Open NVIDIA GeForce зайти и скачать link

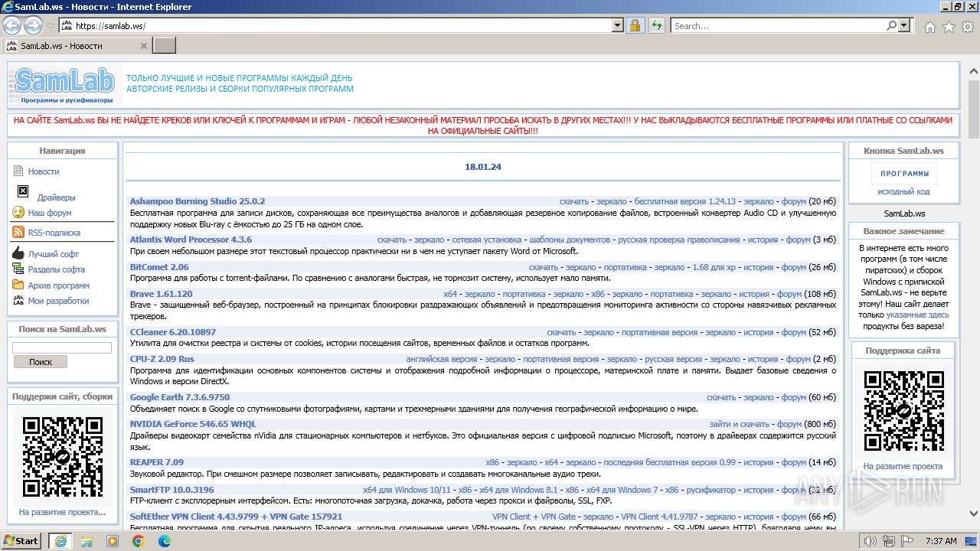739,424
